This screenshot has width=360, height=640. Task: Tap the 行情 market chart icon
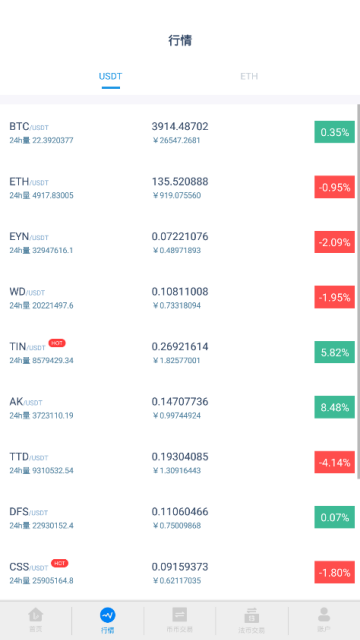[108, 615]
